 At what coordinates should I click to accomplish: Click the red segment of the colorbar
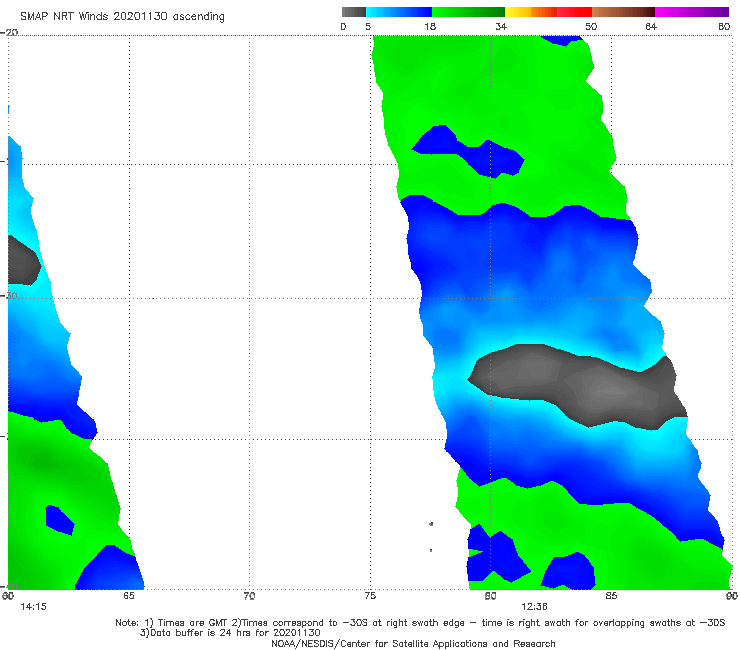pyautogui.click(x=575, y=12)
